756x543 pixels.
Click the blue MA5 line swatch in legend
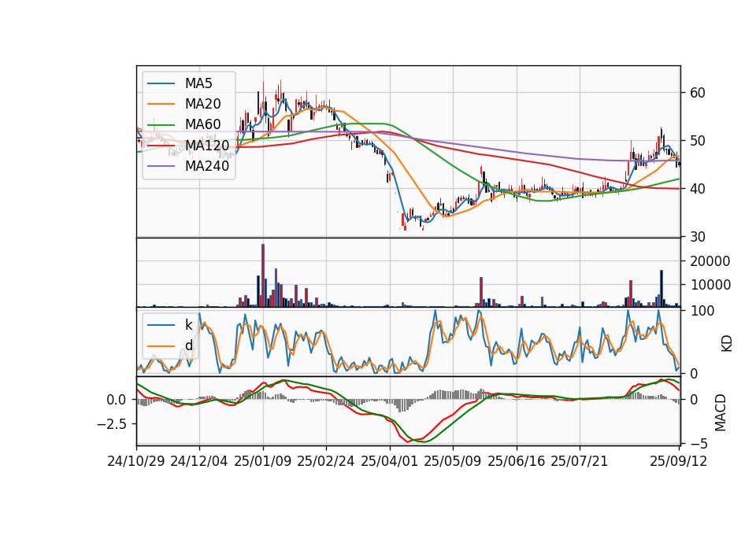pyautogui.click(x=161, y=83)
